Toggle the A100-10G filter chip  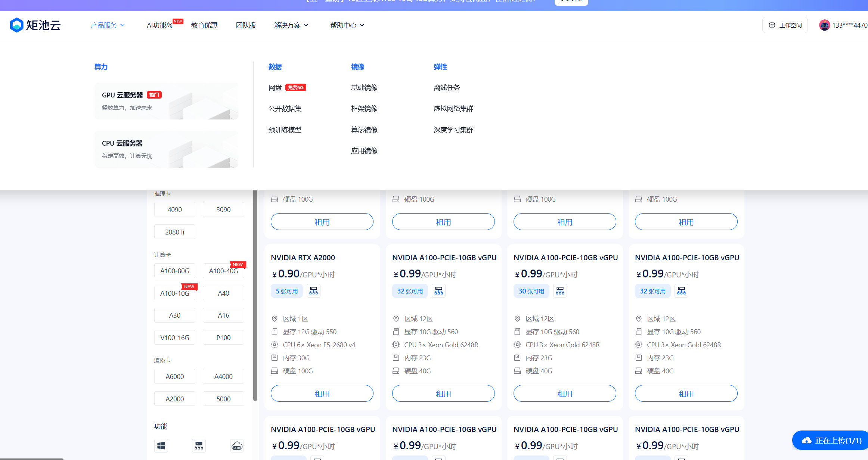[x=175, y=293]
